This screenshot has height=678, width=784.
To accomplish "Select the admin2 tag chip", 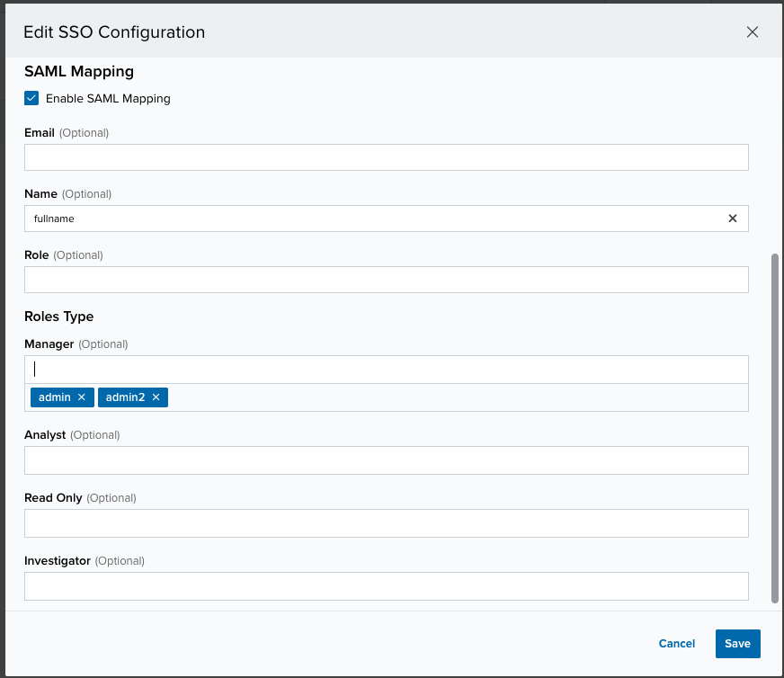I will click(125, 397).
